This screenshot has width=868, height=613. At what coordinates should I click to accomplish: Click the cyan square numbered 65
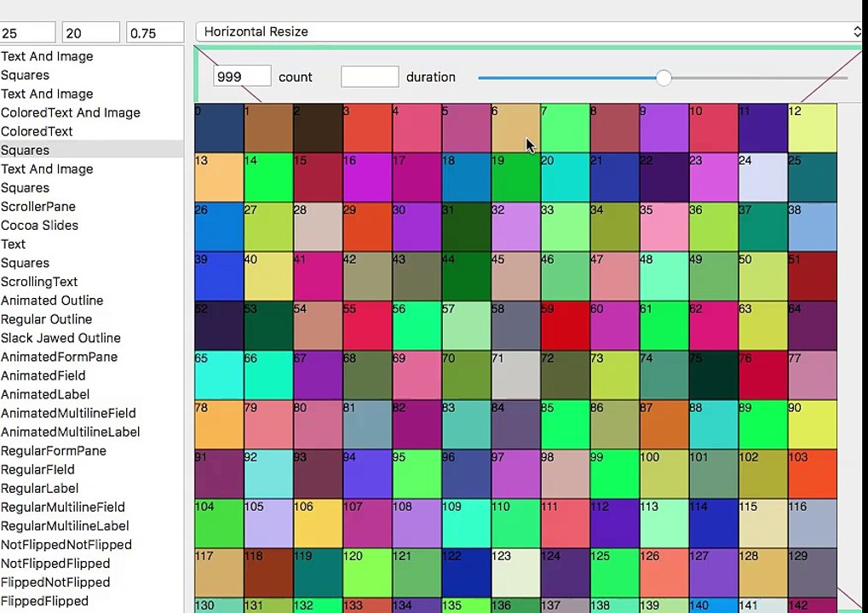pos(219,375)
